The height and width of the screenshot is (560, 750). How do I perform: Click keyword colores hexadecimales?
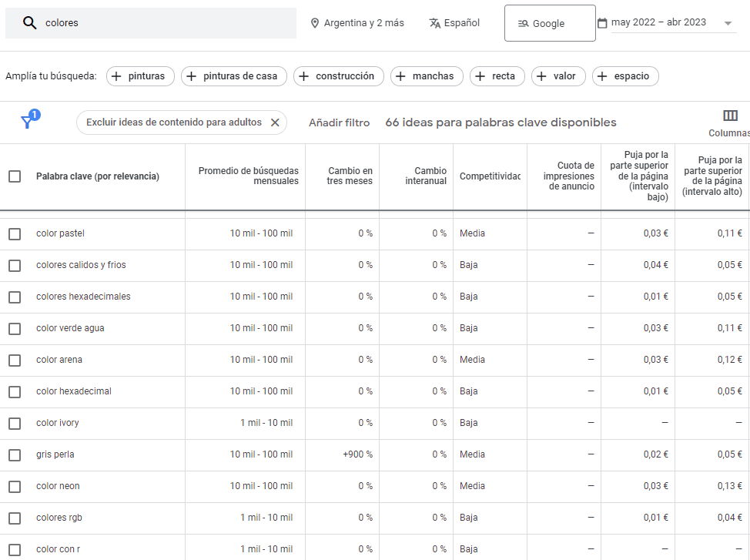tap(83, 297)
